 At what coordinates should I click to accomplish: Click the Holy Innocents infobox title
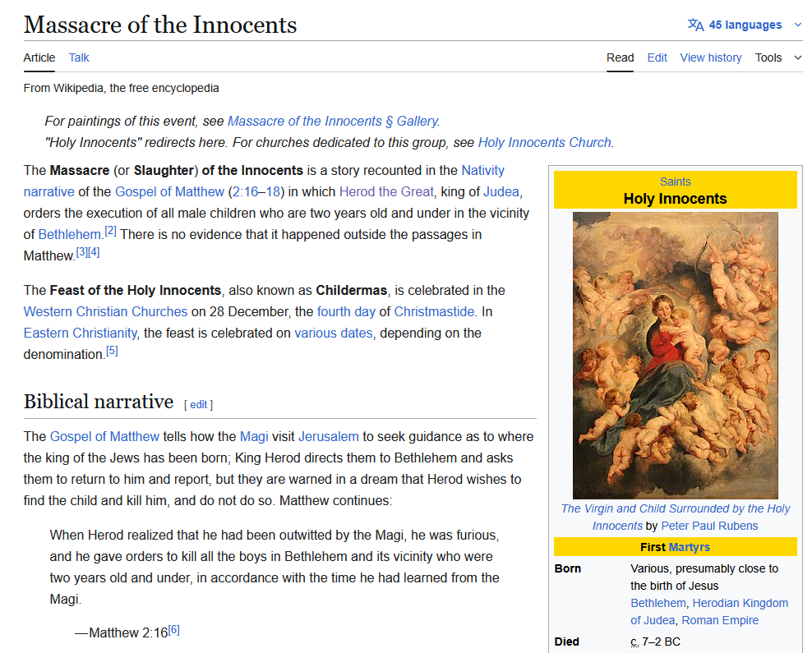click(x=675, y=199)
